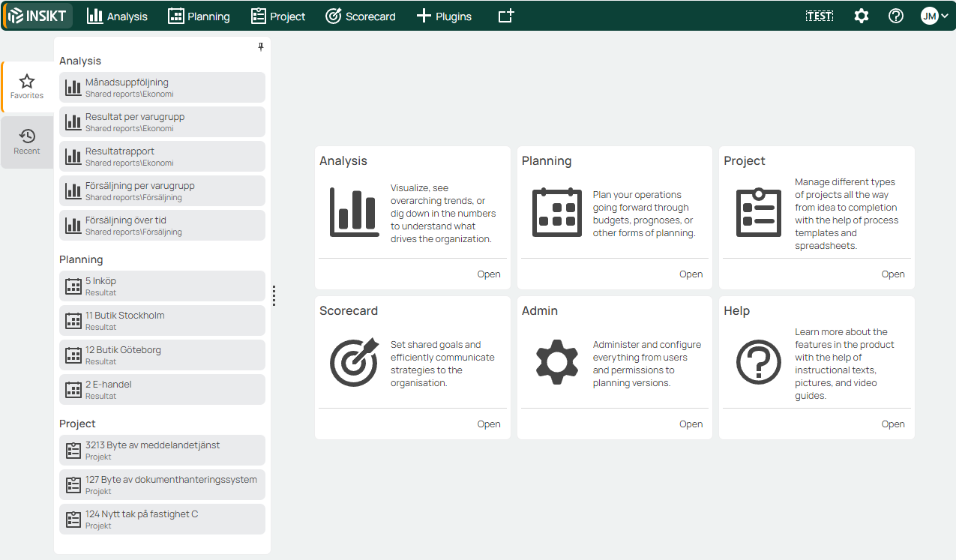Click the target icon in Scorecard card
The width and height of the screenshot is (956, 560).
click(x=355, y=363)
